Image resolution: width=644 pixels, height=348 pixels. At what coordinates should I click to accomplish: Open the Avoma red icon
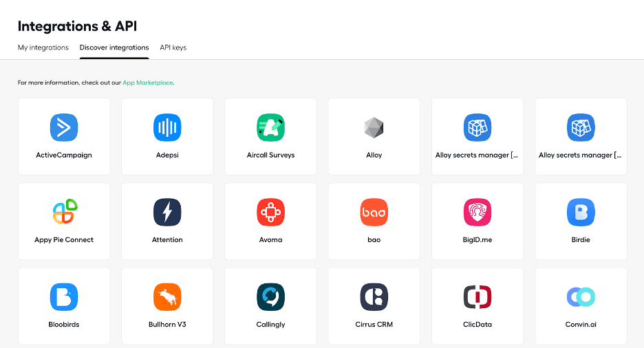click(270, 212)
